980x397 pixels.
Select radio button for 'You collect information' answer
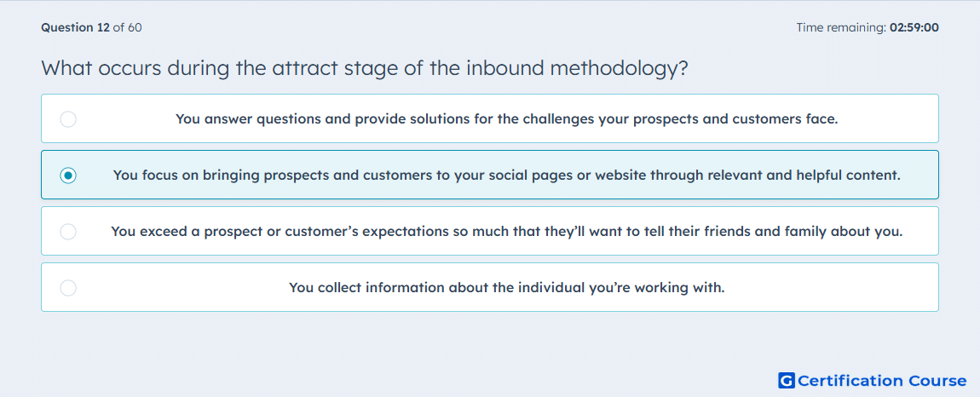pos(68,288)
